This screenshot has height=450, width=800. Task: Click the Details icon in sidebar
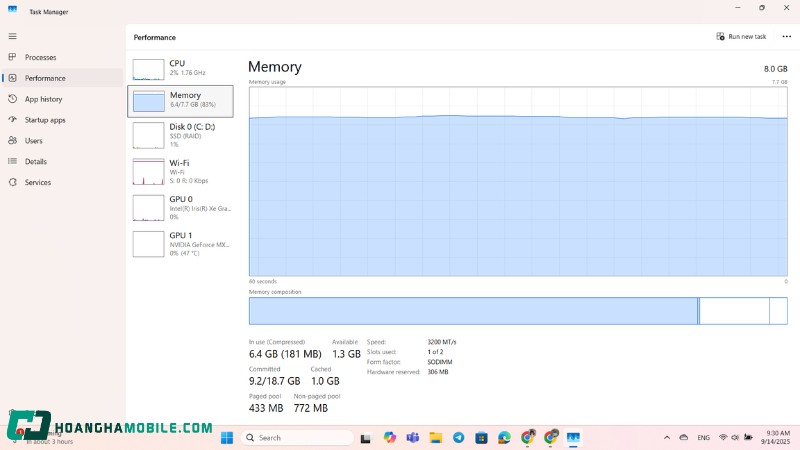pyautogui.click(x=13, y=162)
